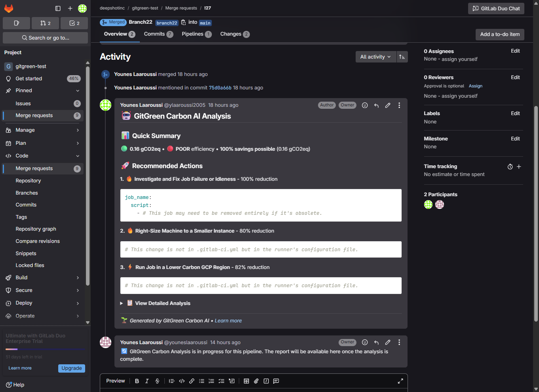Open user avatar menu in sidebar header
The width and height of the screenshot is (539, 392).
tap(82, 8)
